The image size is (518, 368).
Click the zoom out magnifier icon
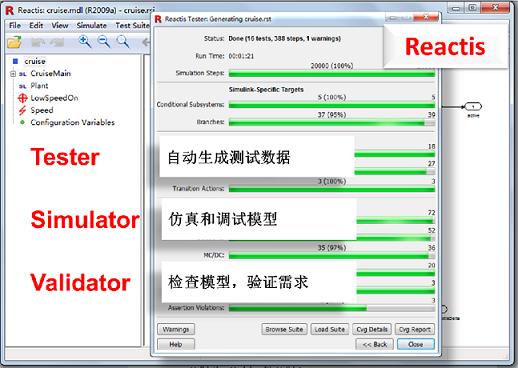point(104,42)
